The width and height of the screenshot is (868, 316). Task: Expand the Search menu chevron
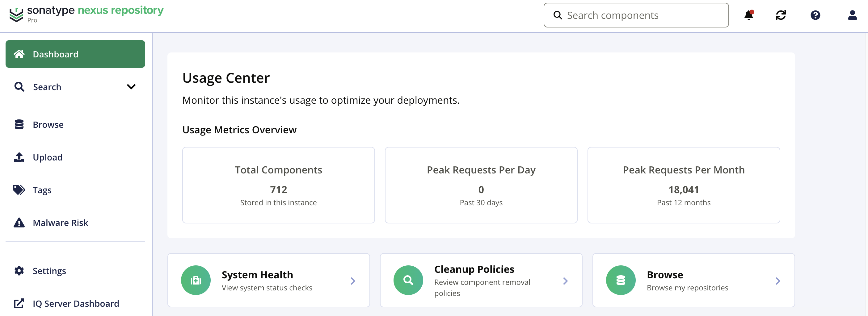coord(131,87)
